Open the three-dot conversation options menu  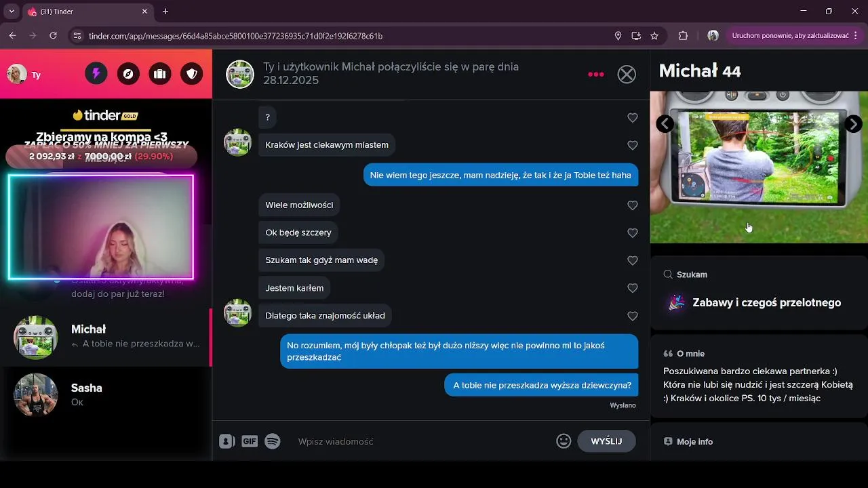[x=596, y=74]
